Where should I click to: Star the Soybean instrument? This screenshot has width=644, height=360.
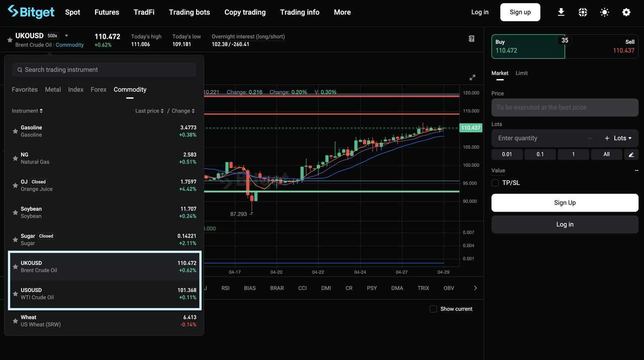click(x=15, y=213)
